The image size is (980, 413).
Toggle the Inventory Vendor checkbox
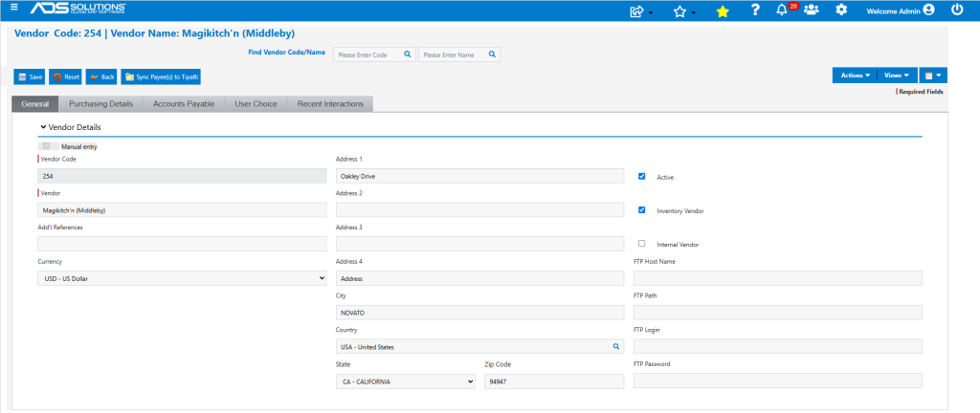pos(641,210)
